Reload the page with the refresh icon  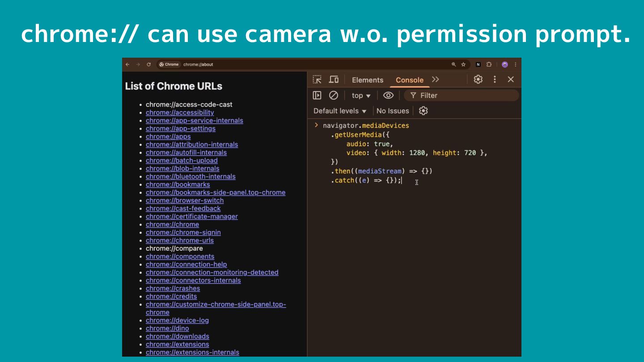point(148,64)
